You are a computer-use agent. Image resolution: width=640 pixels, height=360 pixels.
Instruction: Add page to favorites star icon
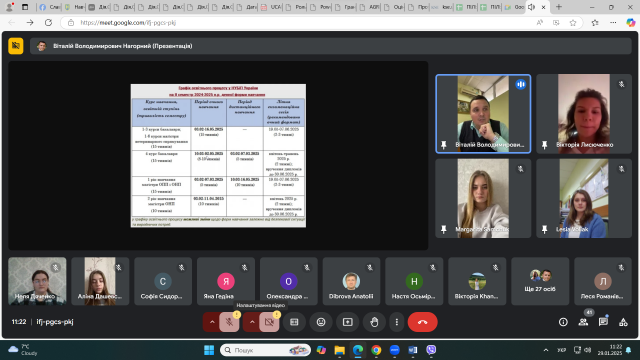[573, 22]
